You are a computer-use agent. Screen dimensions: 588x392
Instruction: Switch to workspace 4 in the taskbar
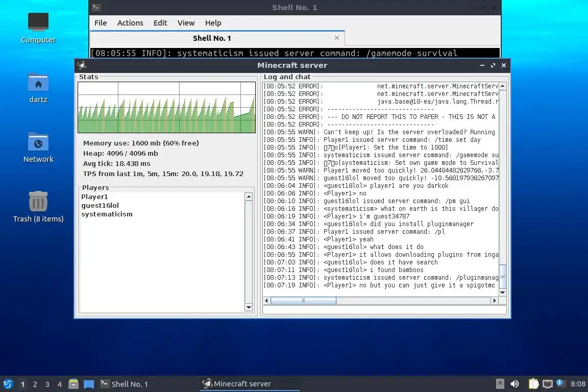pyautogui.click(x=60, y=384)
